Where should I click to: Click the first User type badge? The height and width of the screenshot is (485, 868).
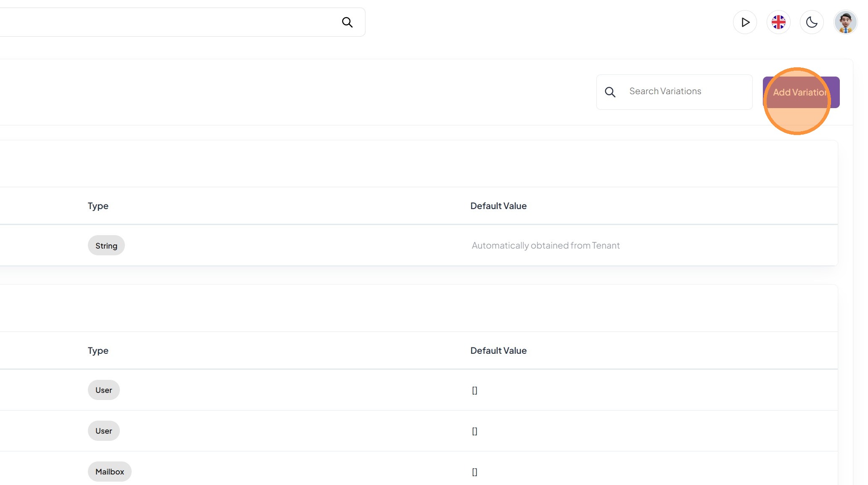[103, 390]
